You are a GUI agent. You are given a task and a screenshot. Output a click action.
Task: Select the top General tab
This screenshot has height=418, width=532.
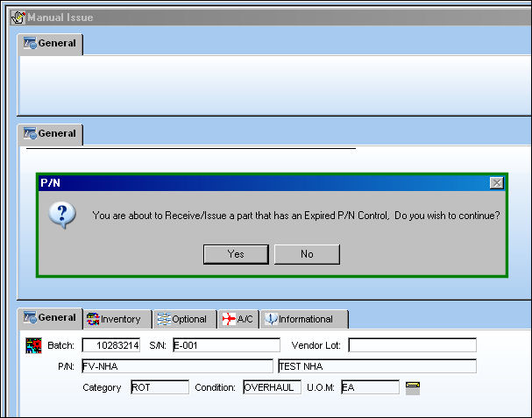(50, 44)
